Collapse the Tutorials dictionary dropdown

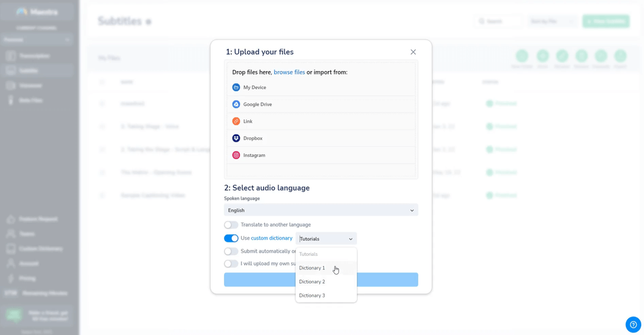click(326, 239)
